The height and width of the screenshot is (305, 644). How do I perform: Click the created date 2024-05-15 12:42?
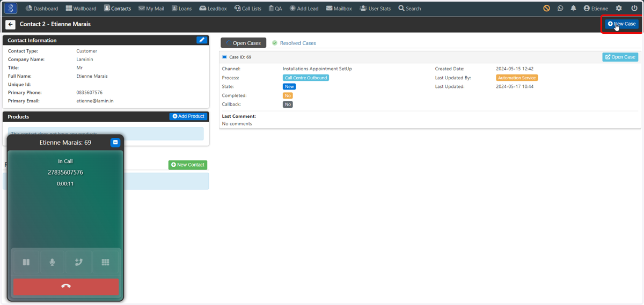pos(515,69)
